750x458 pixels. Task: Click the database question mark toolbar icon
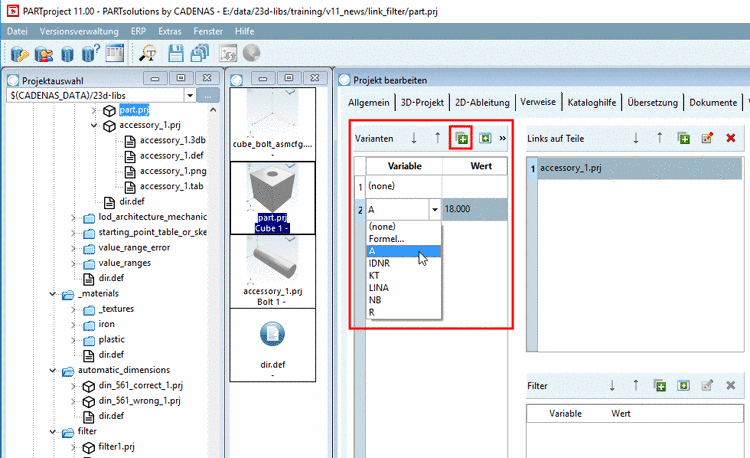[90, 53]
